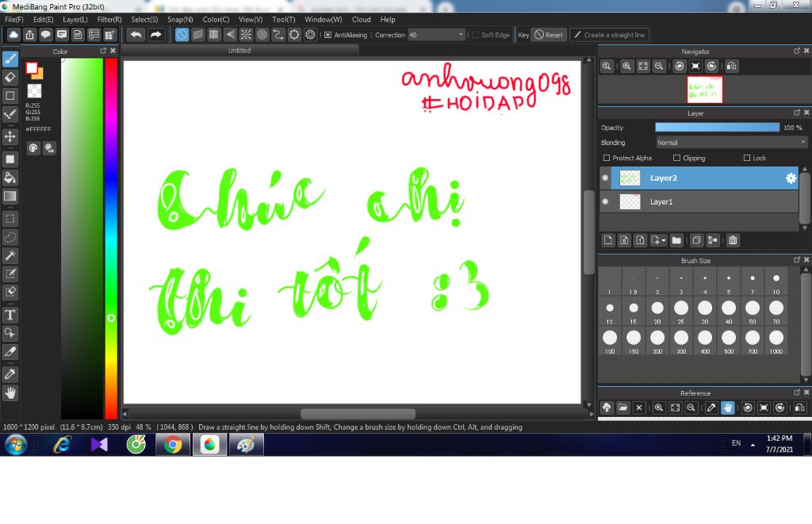Open the Select menu
812x524 pixels.
144,20
